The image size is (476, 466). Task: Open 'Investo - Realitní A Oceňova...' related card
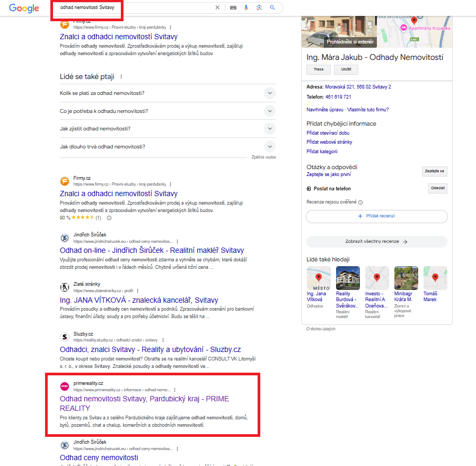point(377,292)
